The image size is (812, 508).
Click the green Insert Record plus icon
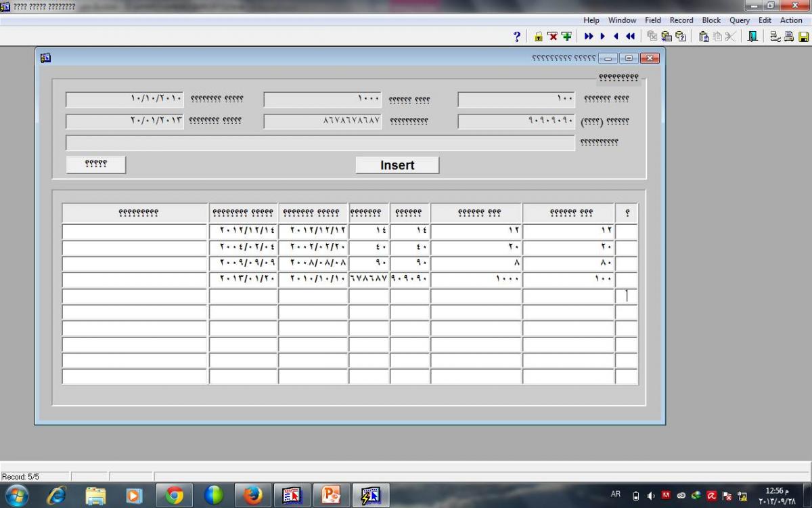[x=566, y=37]
